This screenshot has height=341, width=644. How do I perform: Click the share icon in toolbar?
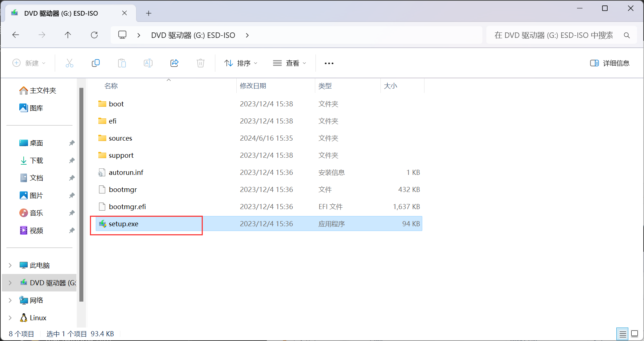(x=174, y=63)
